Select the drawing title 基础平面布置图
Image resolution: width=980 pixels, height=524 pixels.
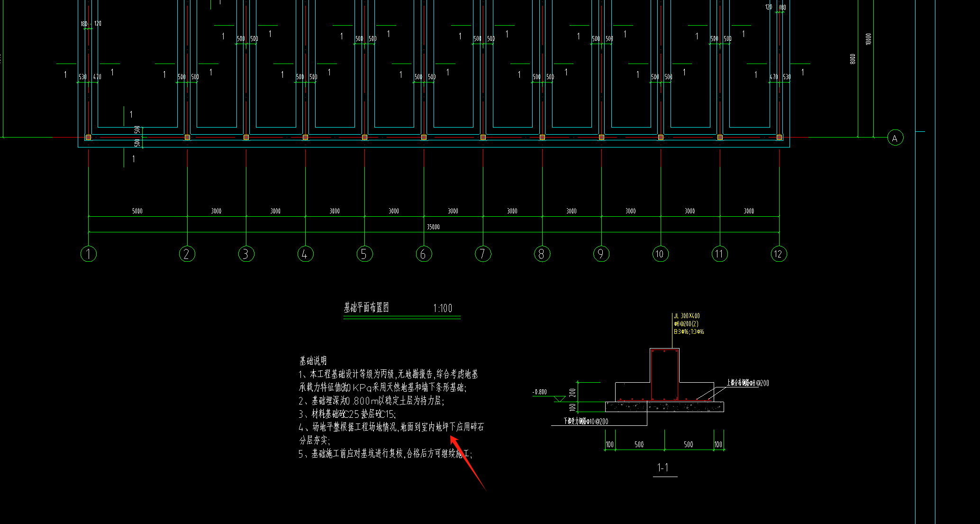[366, 307]
